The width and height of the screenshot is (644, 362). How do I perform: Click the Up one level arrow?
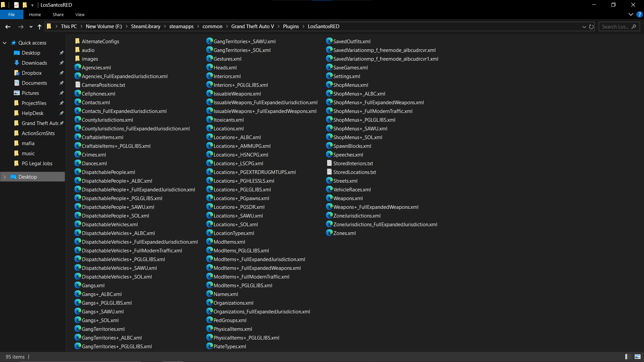pyautogui.click(x=40, y=27)
